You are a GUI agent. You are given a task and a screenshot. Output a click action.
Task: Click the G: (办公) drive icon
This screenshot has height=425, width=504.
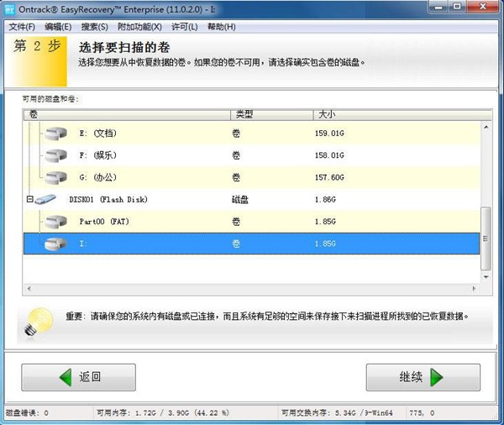pyautogui.click(x=55, y=177)
